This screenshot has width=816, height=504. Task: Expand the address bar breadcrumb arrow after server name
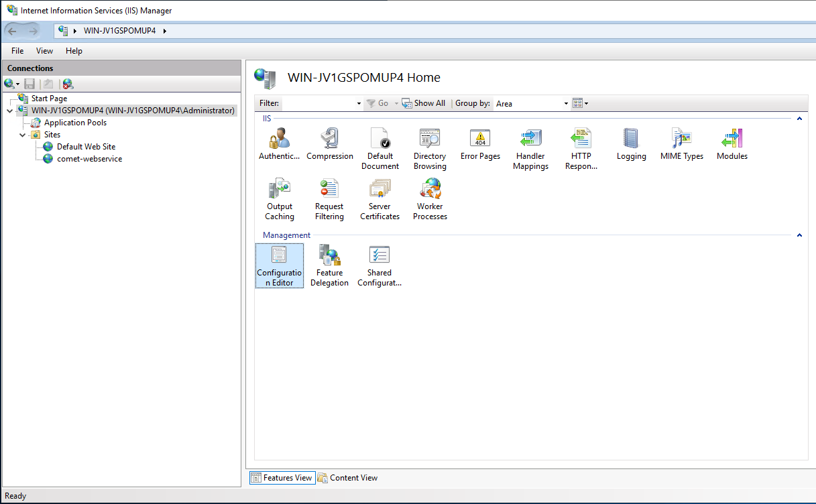point(165,31)
